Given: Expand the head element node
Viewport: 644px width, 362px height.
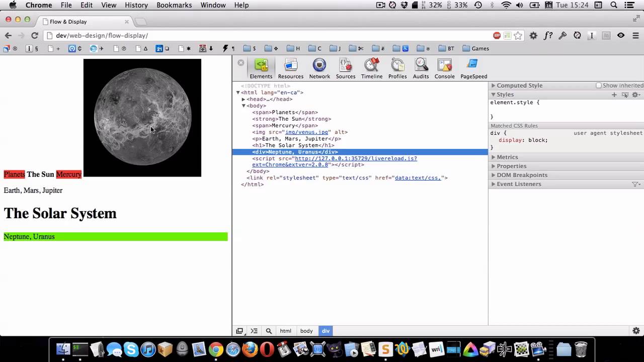Looking at the screenshot, I should click(x=244, y=100).
